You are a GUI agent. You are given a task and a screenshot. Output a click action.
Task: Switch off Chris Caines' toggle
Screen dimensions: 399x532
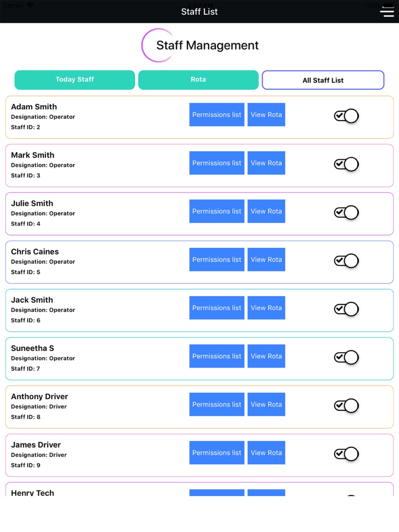click(x=346, y=261)
